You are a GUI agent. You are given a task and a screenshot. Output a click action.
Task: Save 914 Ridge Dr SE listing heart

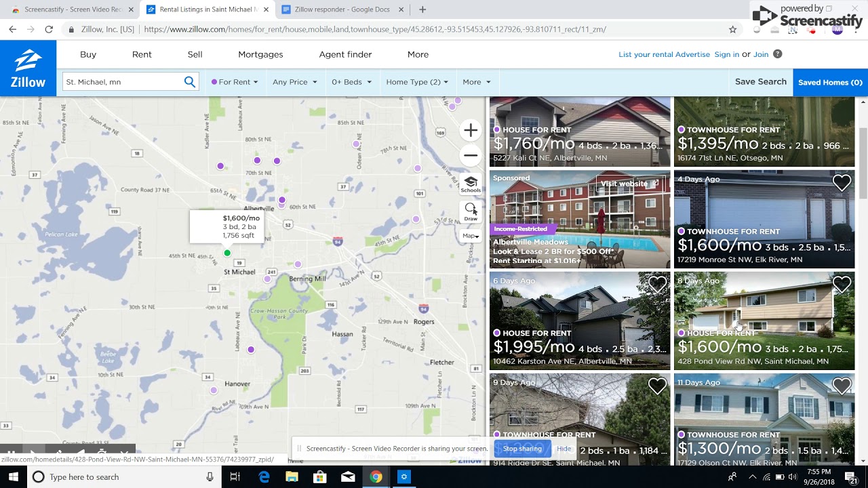point(657,386)
